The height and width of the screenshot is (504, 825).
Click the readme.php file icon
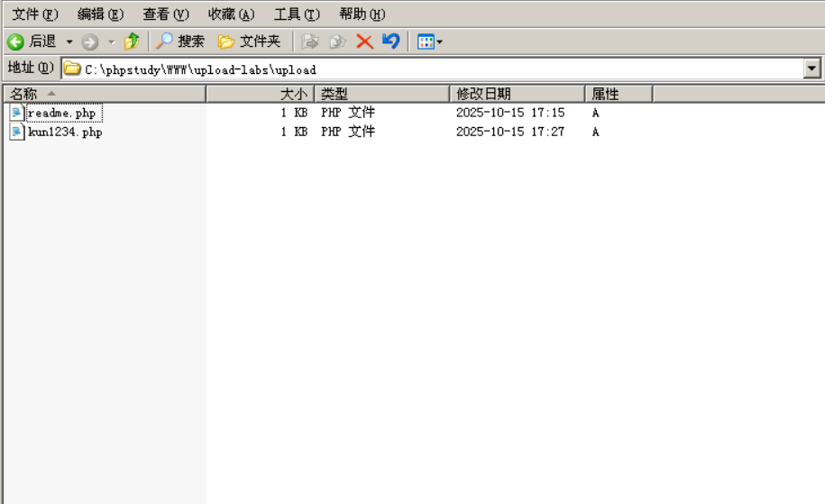17,113
